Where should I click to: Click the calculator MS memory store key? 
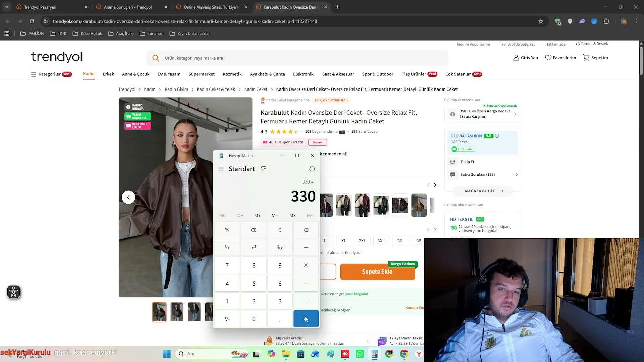(x=292, y=215)
